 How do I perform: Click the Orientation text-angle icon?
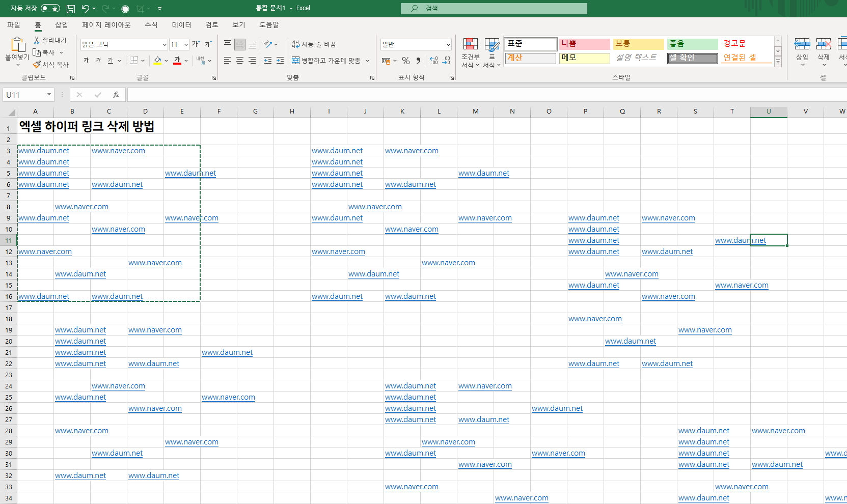click(268, 44)
